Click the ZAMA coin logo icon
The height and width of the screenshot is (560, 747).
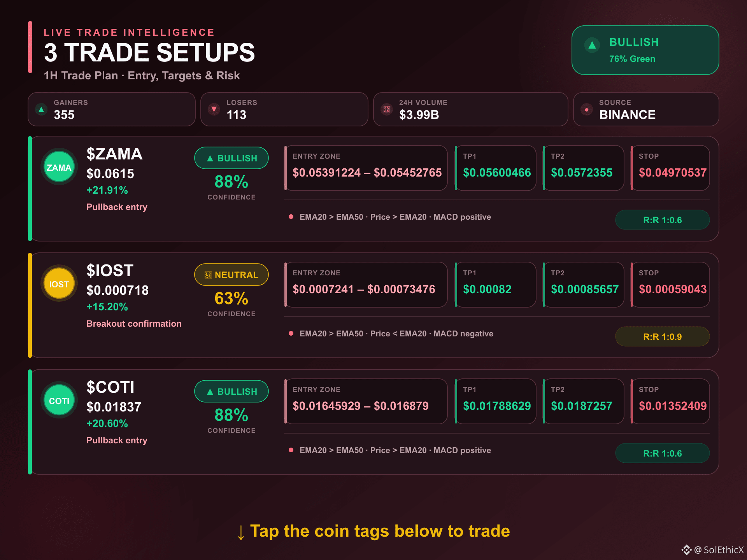pos(59,167)
